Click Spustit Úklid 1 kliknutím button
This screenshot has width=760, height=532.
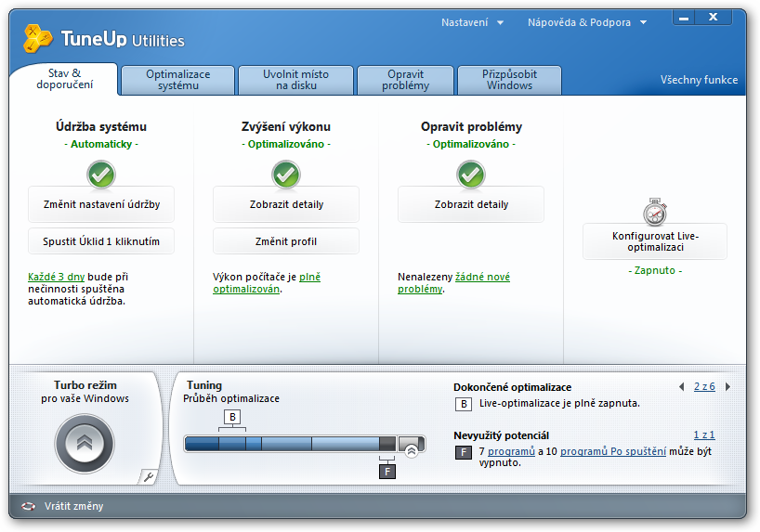pos(101,241)
